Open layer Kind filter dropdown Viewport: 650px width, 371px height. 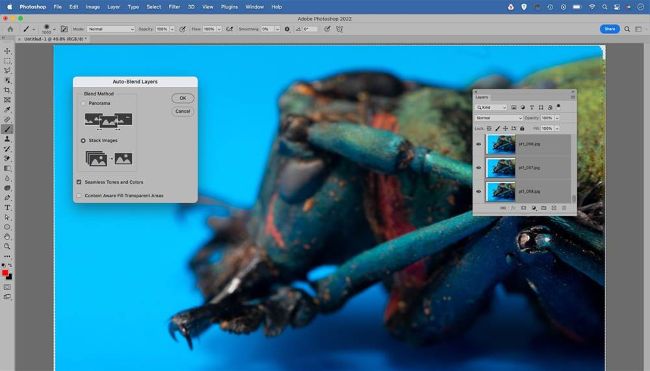click(492, 107)
